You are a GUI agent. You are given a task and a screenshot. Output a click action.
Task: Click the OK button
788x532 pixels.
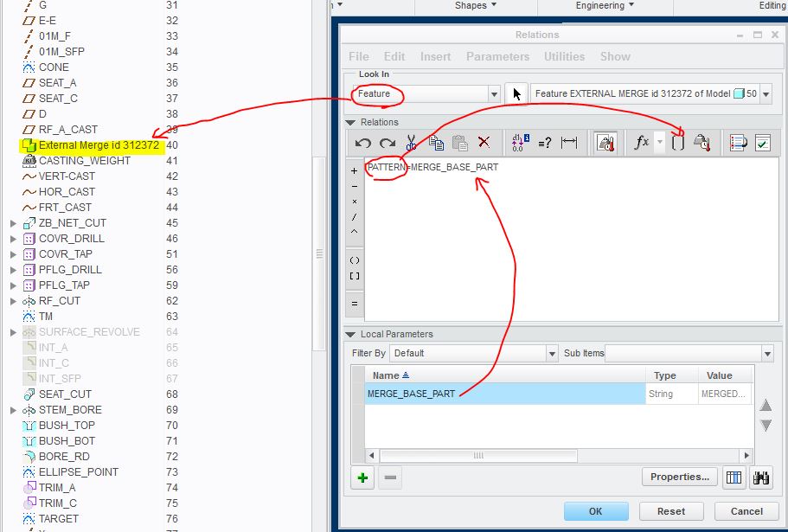[596, 511]
